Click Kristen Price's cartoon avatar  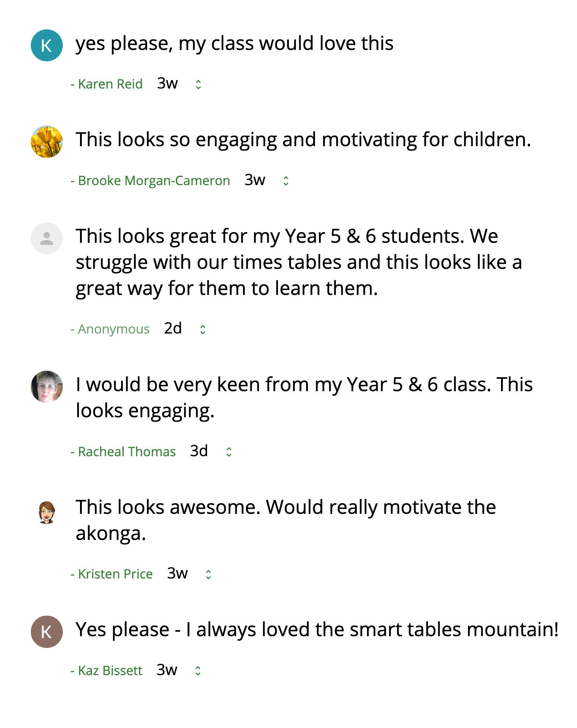click(47, 512)
